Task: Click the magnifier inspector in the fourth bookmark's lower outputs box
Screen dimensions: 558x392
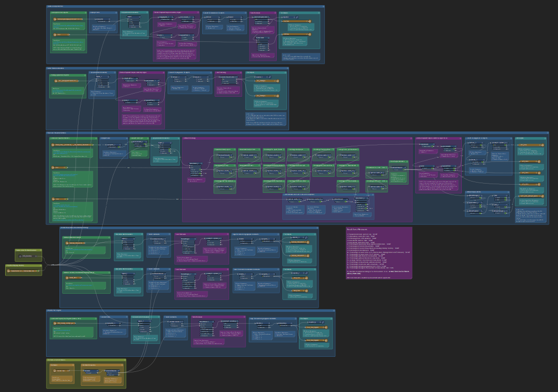Action: pos(306,273)
